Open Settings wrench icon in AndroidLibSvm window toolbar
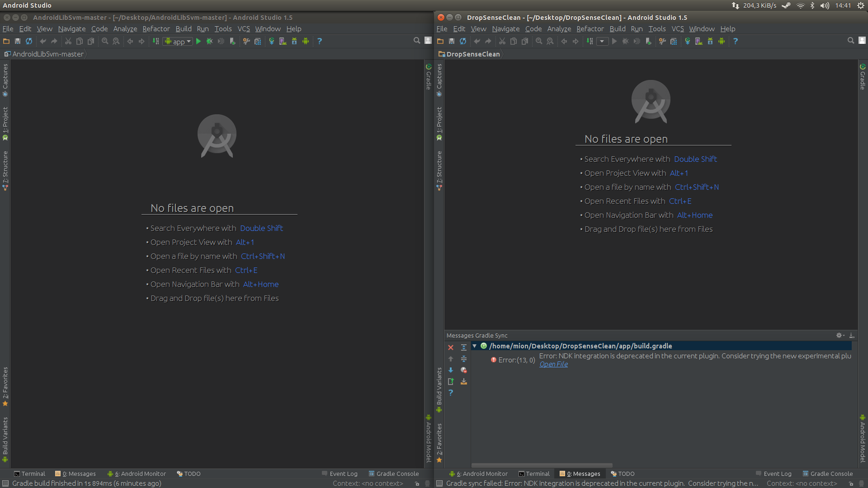 [246, 41]
